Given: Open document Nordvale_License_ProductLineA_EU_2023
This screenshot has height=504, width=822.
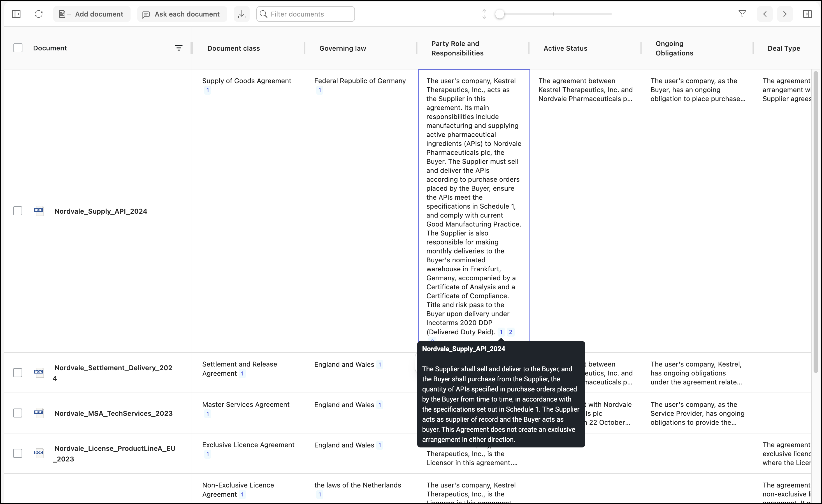Looking at the screenshot, I should click(114, 454).
